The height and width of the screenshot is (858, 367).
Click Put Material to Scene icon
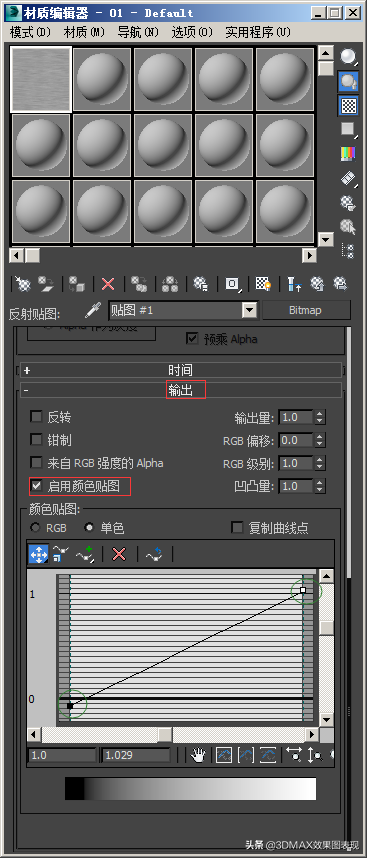coord(46,283)
